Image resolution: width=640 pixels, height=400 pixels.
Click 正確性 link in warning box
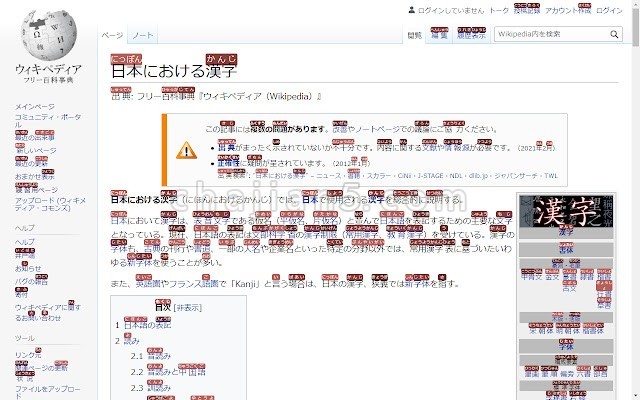[x=229, y=163]
